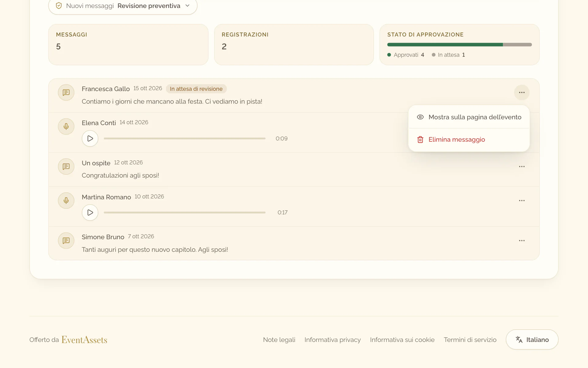Click the date 10 ott 2026
The height and width of the screenshot is (368, 588).
(149, 197)
